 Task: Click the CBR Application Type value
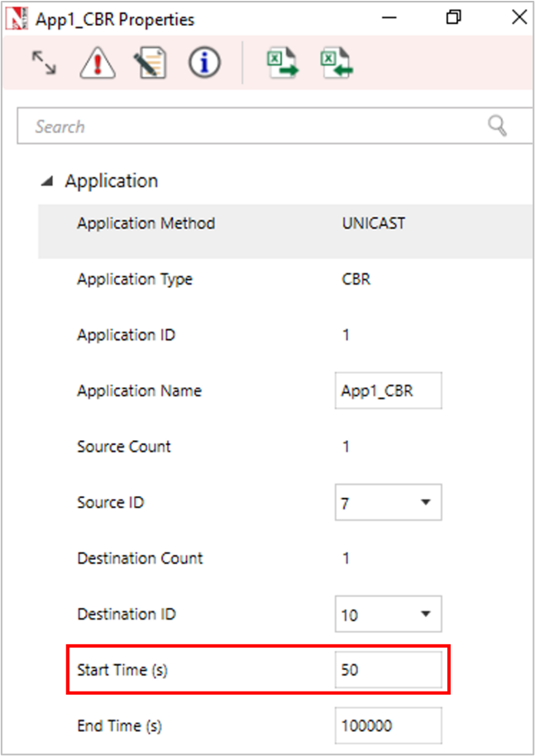(356, 280)
